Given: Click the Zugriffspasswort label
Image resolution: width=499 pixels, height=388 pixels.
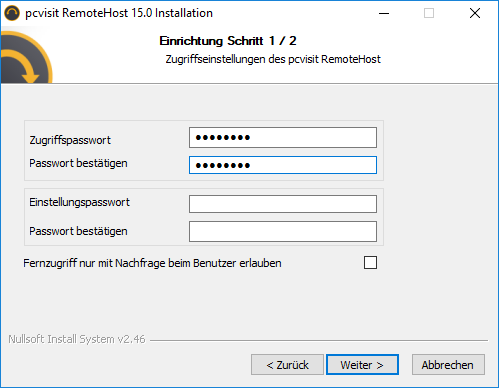Looking at the screenshot, I should [x=70, y=140].
